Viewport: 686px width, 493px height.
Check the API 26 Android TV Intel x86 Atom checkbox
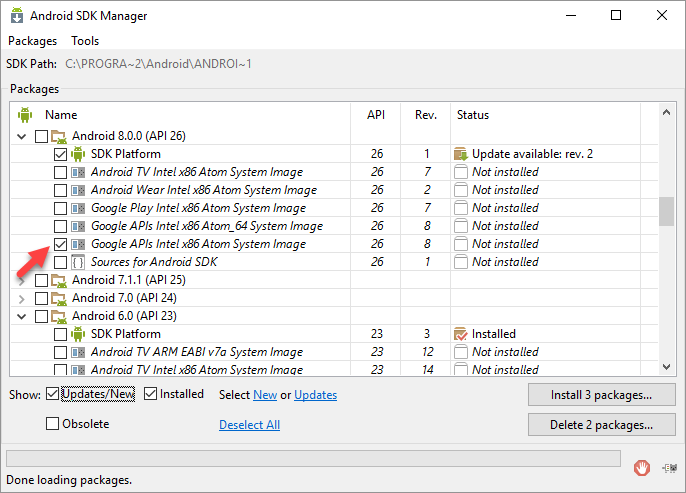(60, 172)
